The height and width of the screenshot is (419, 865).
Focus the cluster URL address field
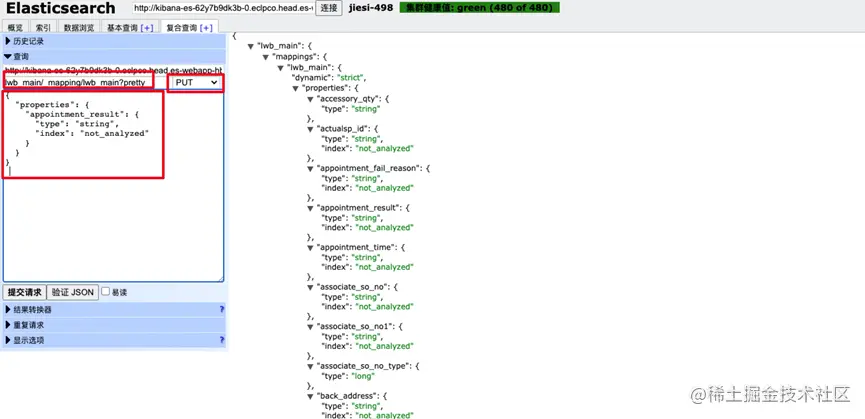tap(223, 8)
